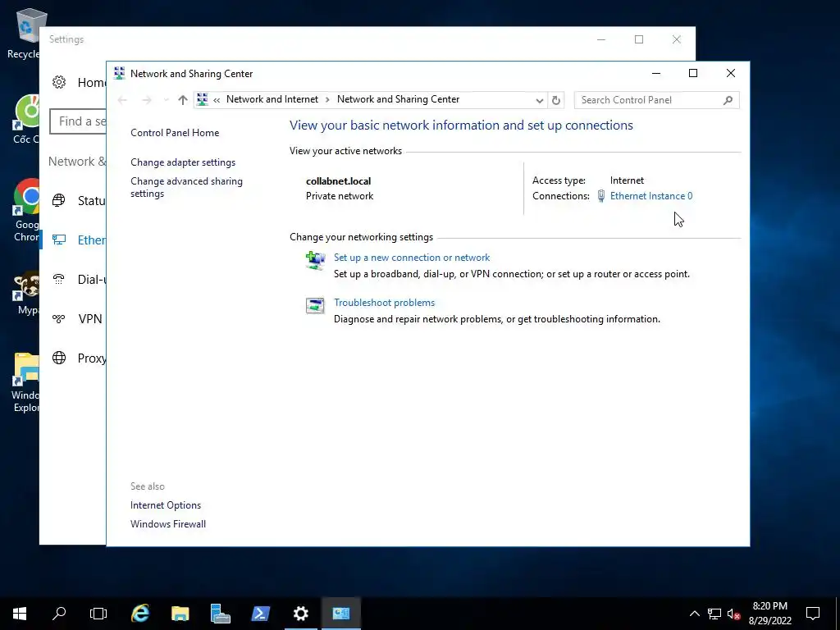Show hidden tray icons chevron

[694, 614]
